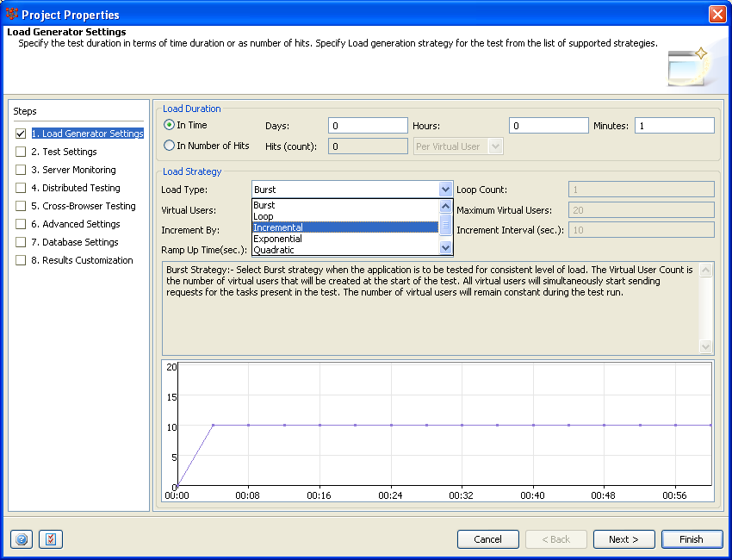Viewport: 732px width, 560px height.
Task: Click the description box scroll-up arrow
Action: [705, 270]
